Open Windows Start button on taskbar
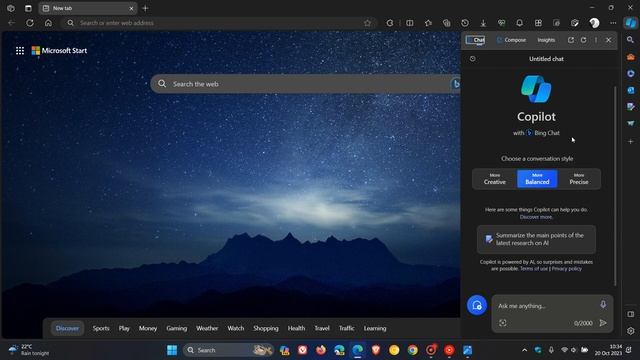Viewport: 640px width, 360px height. pos(172,350)
